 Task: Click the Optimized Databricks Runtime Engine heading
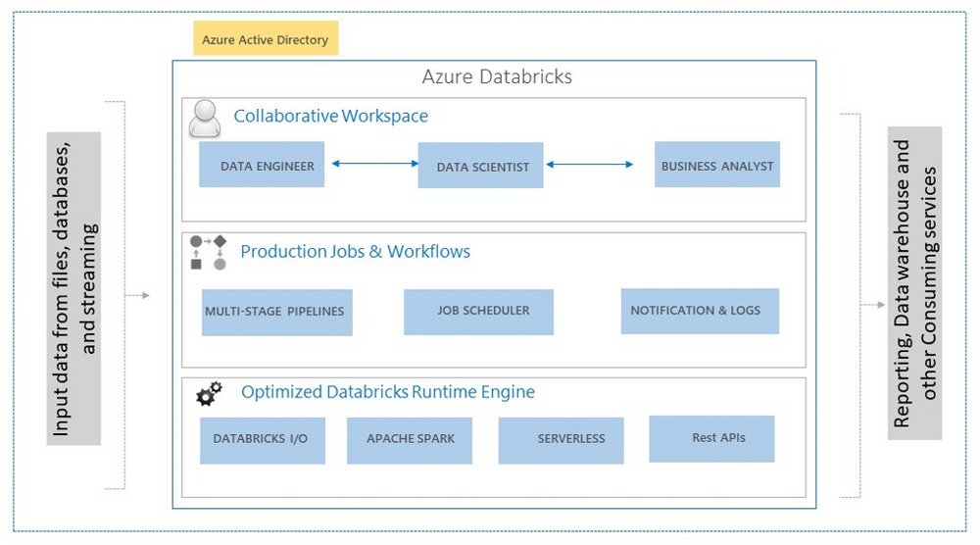(388, 392)
